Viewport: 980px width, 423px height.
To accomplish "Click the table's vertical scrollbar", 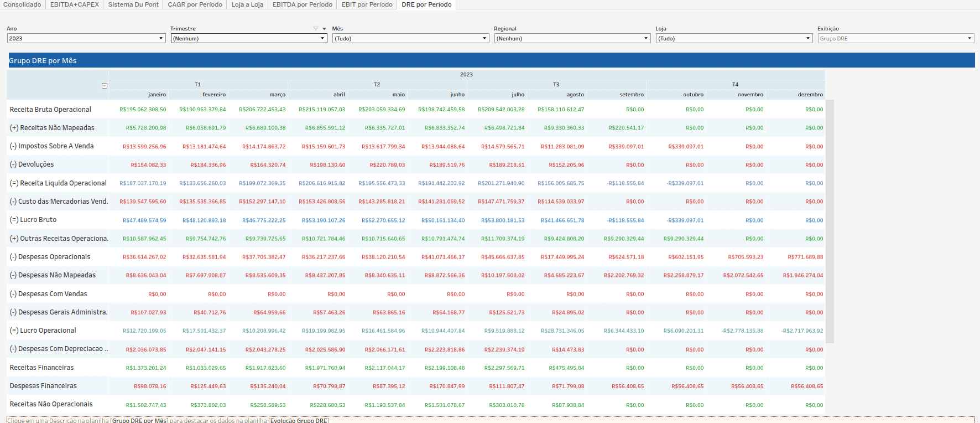I will click(x=830, y=221).
